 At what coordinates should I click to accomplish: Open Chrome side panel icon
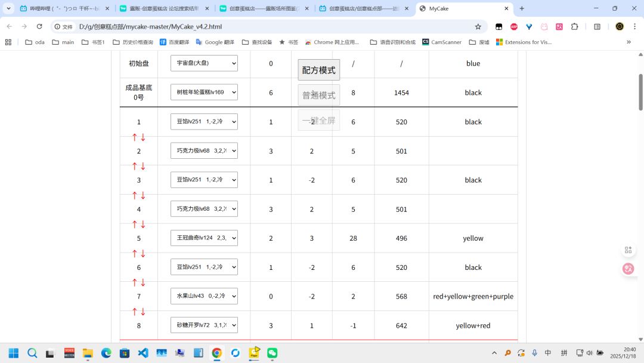tap(597, 27)
